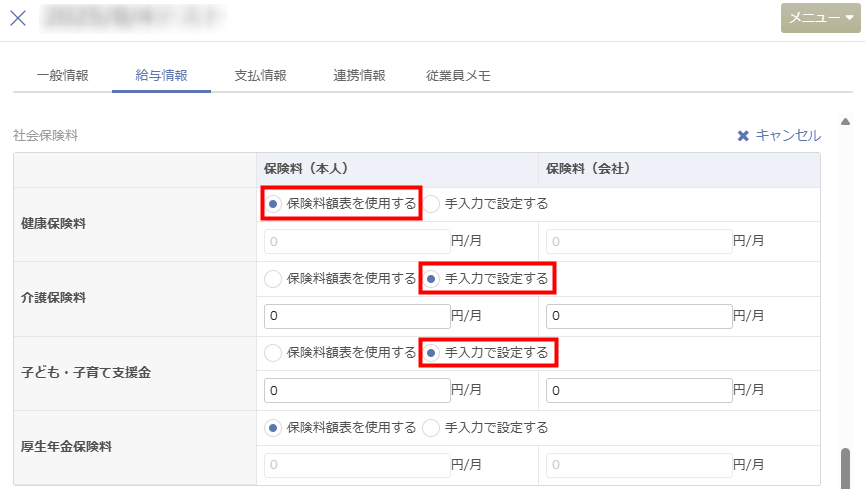
Task: Click the vertical scrollbar thumb
Action: (846, 466)
